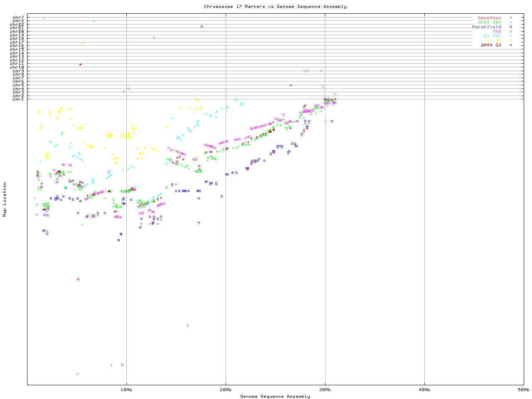Click the Marshfield legend label
The height and width of the screenshot is (399, 532).
point(486,27)
